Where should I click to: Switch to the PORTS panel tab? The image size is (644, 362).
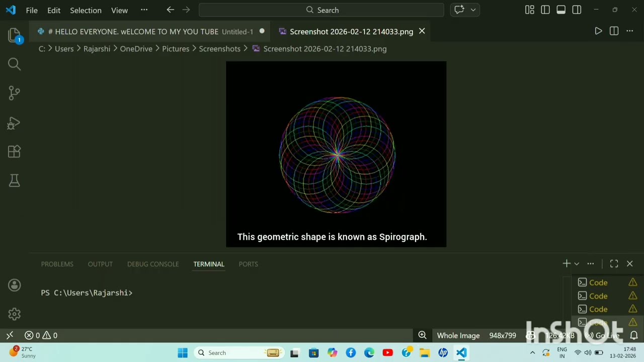(248, 264)
